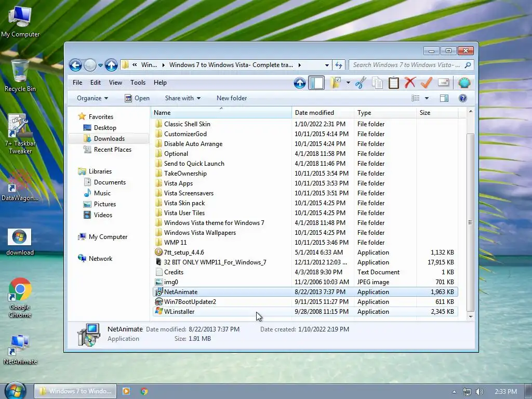532x399 pixels.
Task: Select the 7+ Taskbar Tweaker desktop icon
Action: click(20, 134)
